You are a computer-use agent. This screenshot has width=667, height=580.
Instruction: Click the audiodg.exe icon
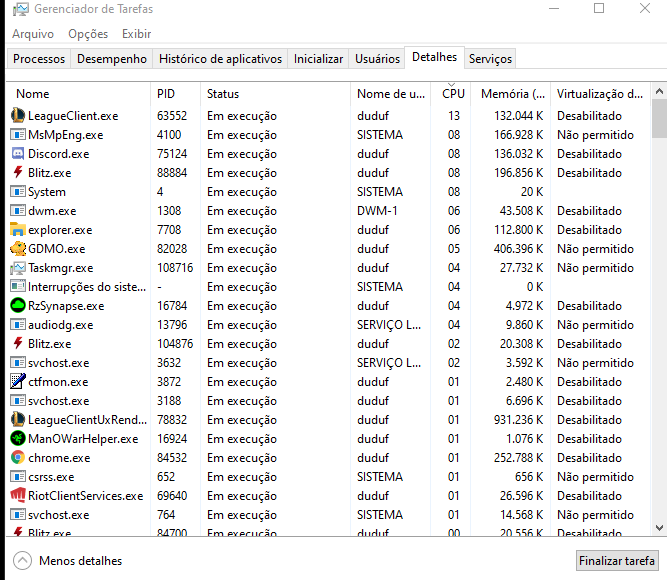[17, 325]
